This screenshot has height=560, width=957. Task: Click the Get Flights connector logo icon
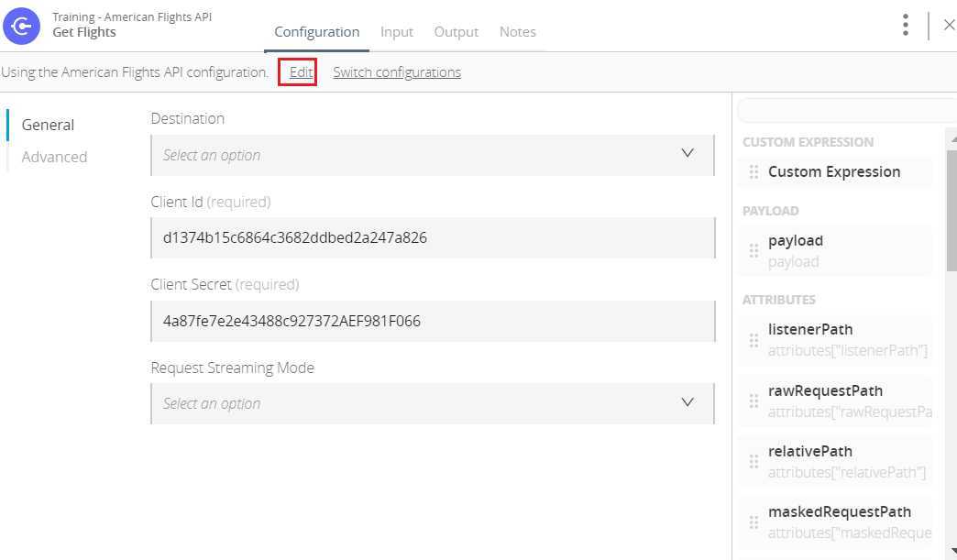coord(21,26)
